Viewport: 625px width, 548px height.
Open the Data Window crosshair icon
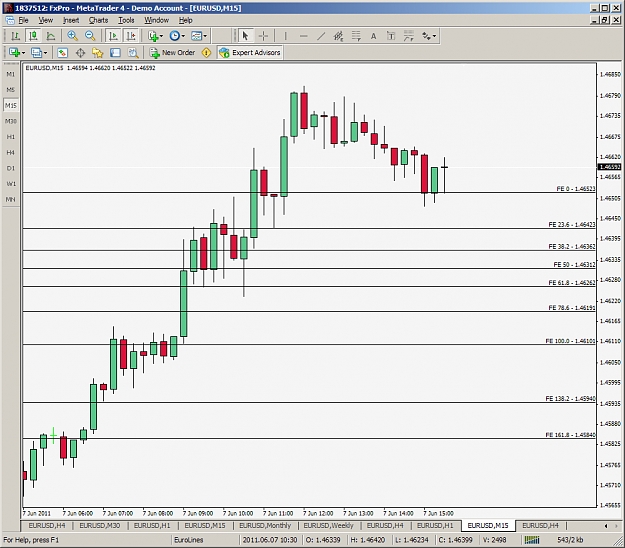(x=80, y=53)
